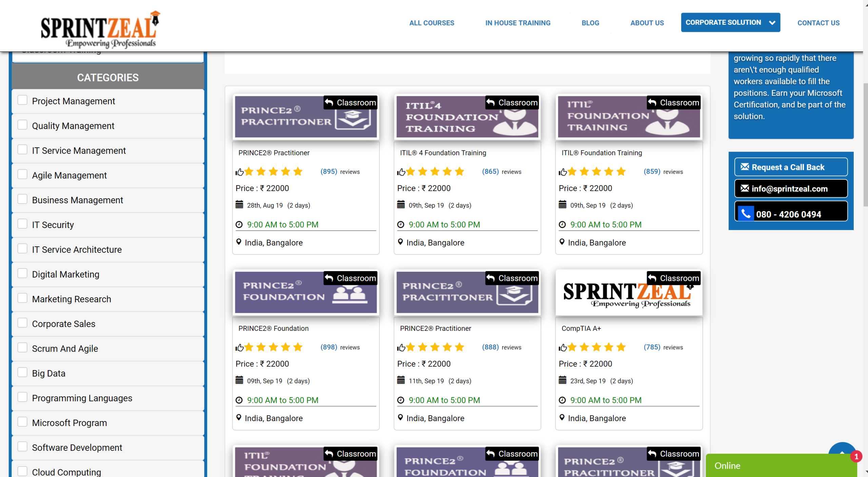
Task: Go to the Blog page
Action: pos(590,23)
